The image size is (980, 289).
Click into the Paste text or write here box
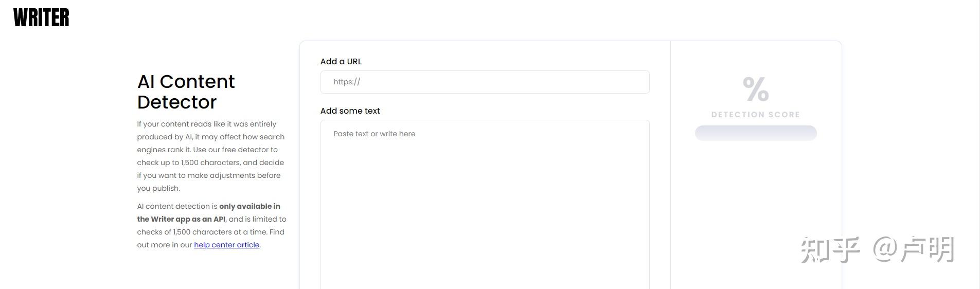(485, 205)
